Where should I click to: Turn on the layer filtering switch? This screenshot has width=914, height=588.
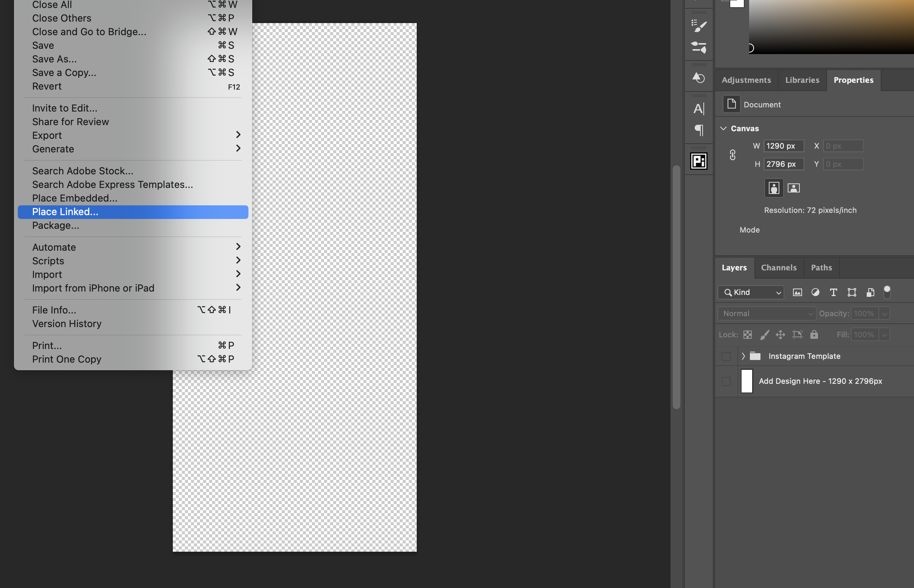click(x=887, y=291)
